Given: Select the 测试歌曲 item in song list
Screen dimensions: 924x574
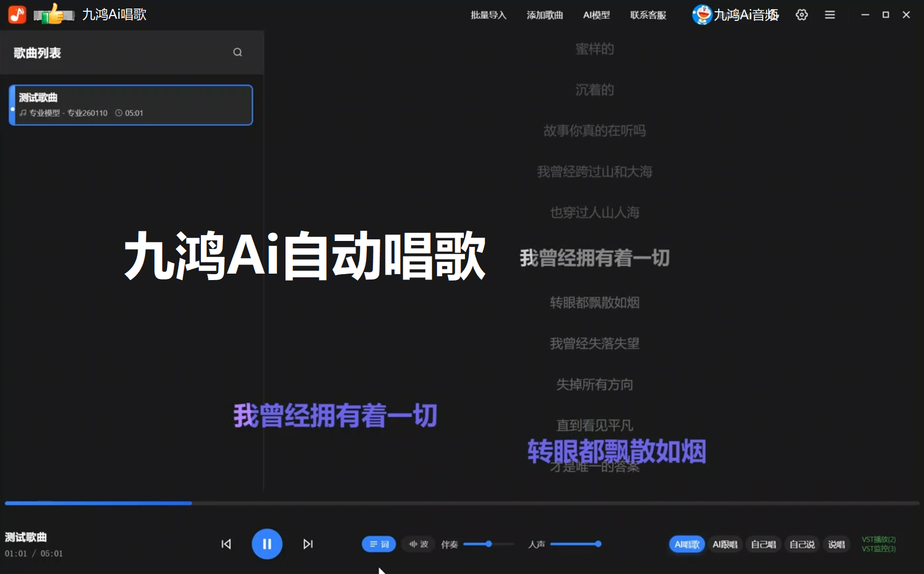Looking at the screenshot, I should 131,105.
